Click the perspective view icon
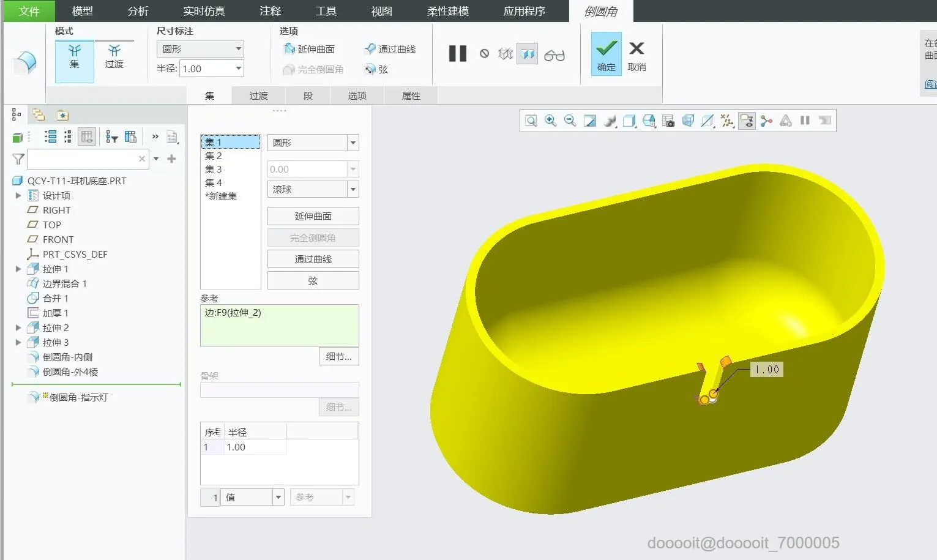This screenshot has width=937, height=560. point(688,121)
